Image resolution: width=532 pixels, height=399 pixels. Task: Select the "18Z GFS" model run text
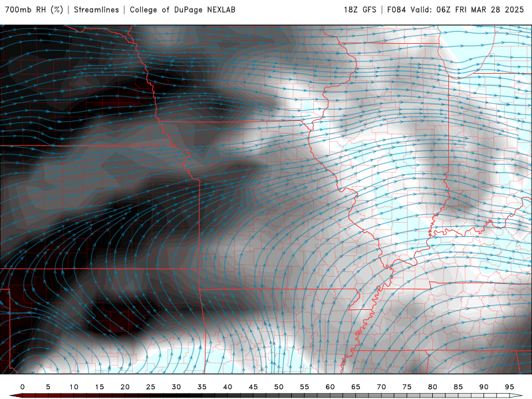[x=360, y=10]
